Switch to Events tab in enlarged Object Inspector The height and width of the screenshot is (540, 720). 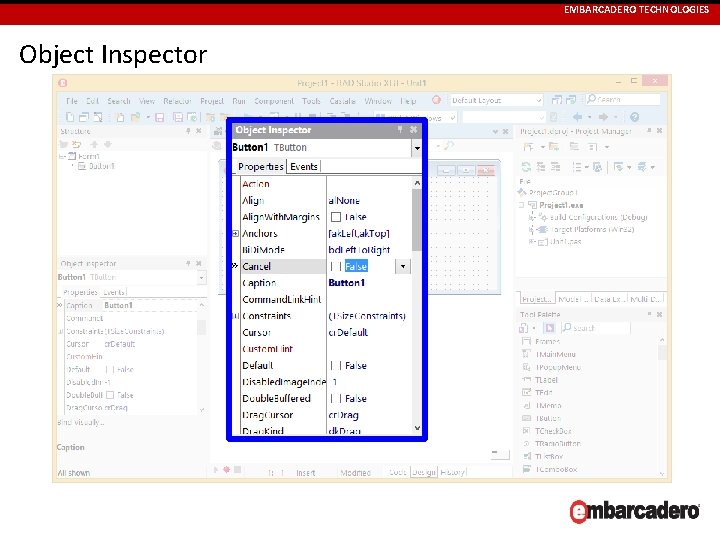click(304, 167)
